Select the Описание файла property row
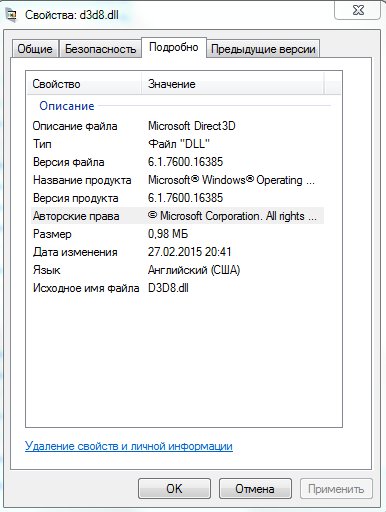Screen dimensions: 386x512 tap(177, 126)
